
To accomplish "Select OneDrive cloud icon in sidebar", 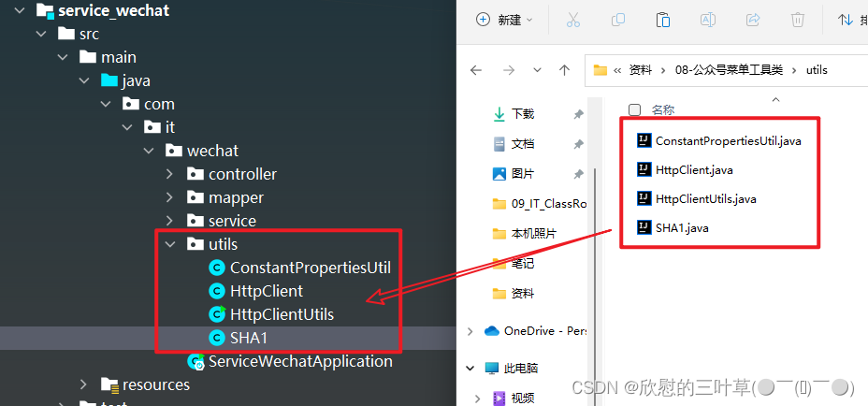I will tap(492, 331).
